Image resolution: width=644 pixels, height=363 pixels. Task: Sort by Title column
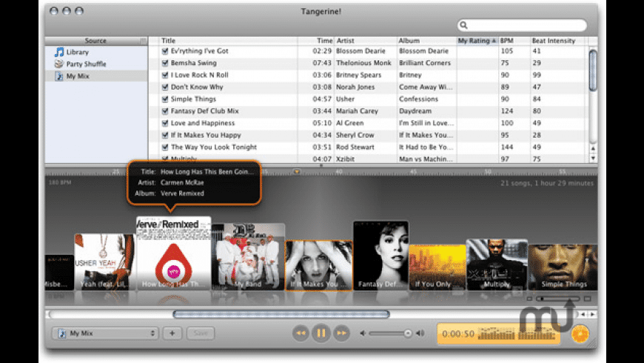point(228,41)
